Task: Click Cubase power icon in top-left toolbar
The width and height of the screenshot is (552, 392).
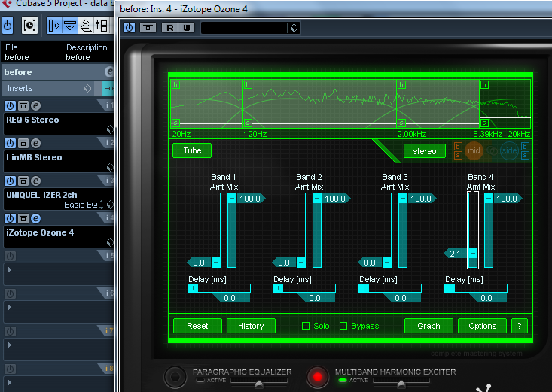Action: (x=8, y=25)
